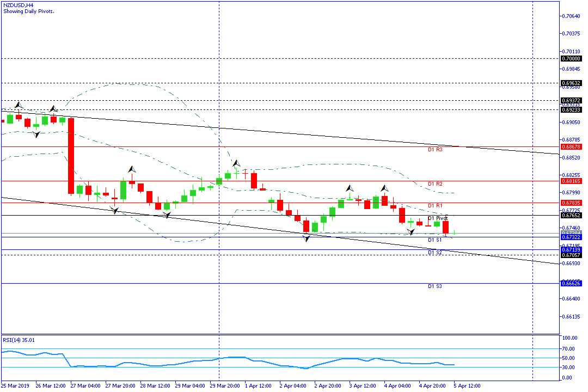
Task: Click the up fractal arrow above 26 Mar 12:00
Action: pyautogui.click(x=53, y=108)
